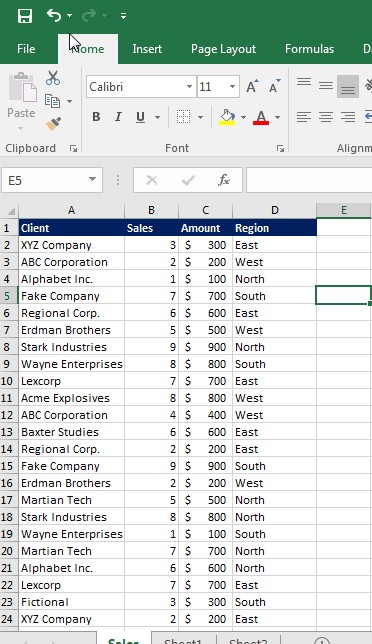
Task: Toggle Italic formatting
Action: pos(118,117)
